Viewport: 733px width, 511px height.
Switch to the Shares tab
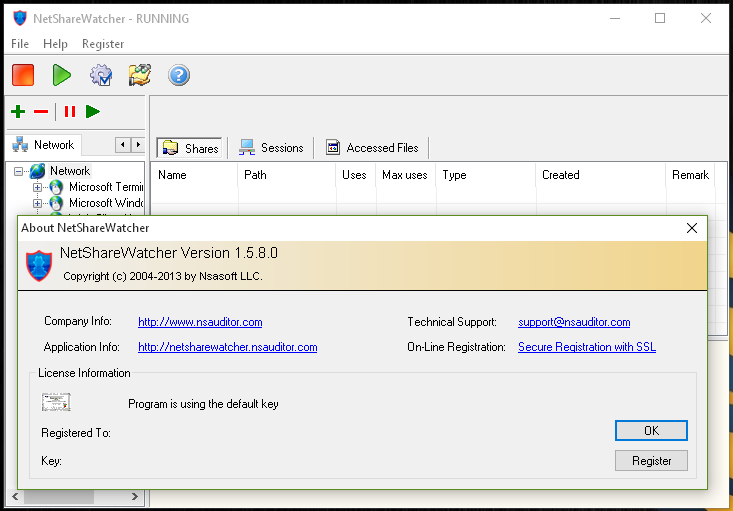point(190,148)
